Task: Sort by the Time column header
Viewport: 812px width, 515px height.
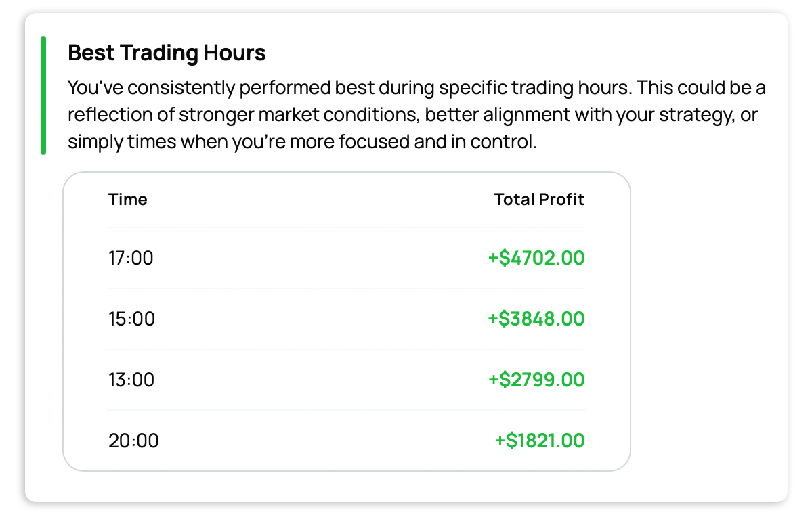Action: pyautogui.click(x=127, y=200)
